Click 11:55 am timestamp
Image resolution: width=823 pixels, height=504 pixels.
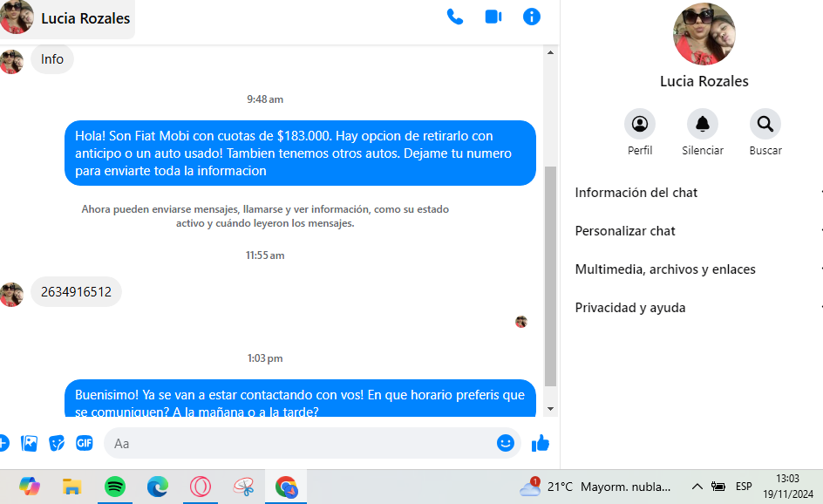265,255
